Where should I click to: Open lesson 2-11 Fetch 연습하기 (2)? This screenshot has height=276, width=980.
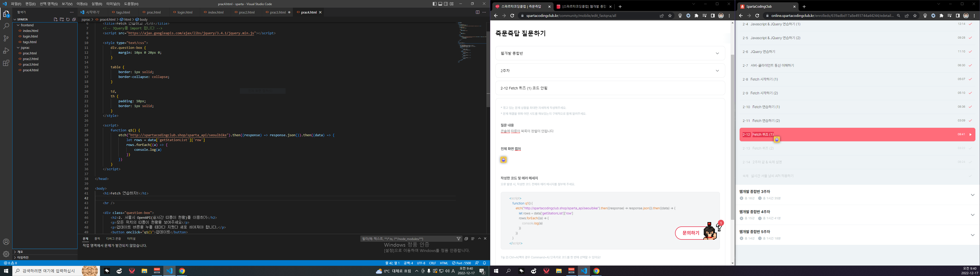[x=857, y=121]
